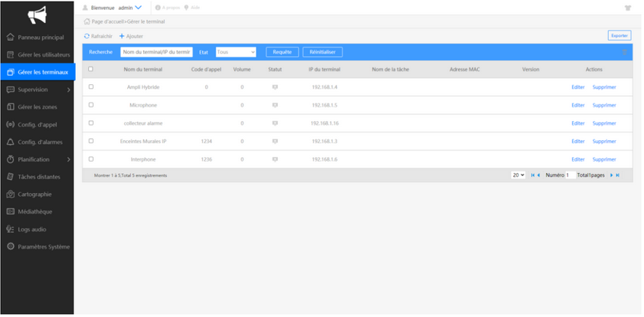Open the page size 20 dropdown
The width and height of the screenshot is (644, 317).
coord(518,175)
